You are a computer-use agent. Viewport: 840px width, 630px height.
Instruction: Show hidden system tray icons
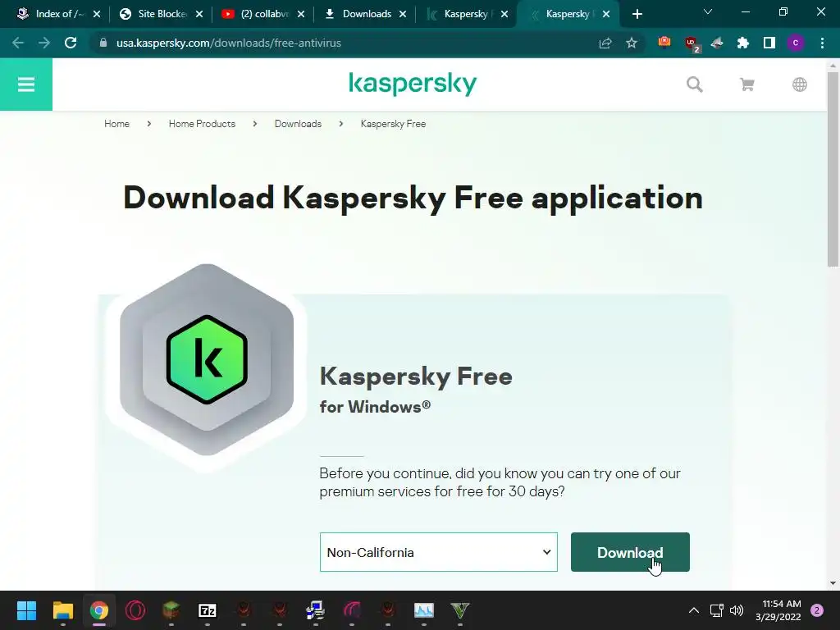pyautogui.click(x=693, y=610)
